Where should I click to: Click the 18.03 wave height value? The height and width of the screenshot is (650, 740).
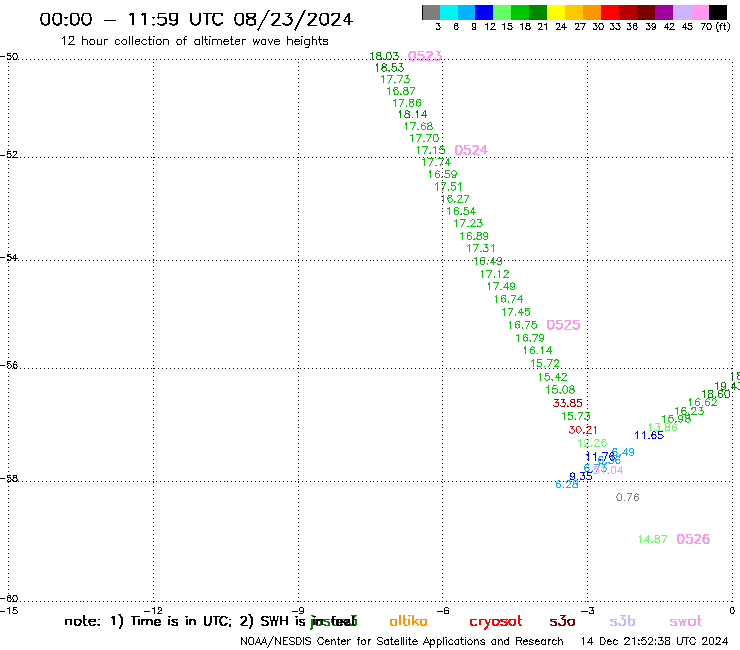pyautogui.click(x=384, y=56)
